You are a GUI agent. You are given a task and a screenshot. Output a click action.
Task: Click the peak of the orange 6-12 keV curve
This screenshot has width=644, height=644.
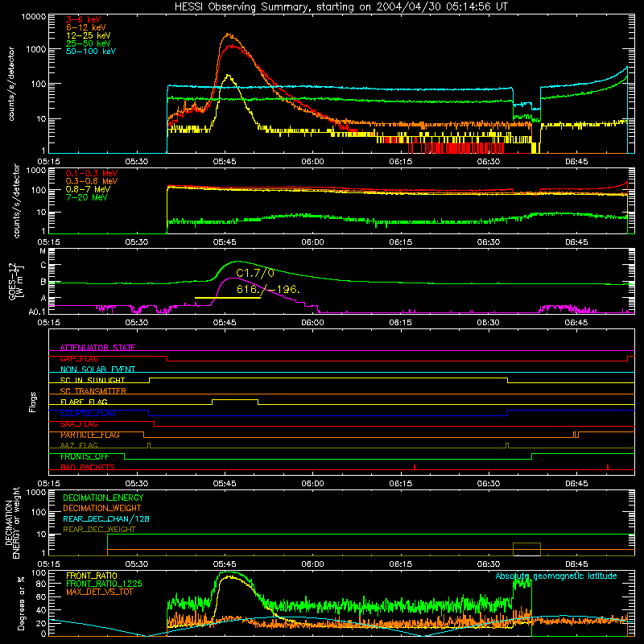(229, 35)
